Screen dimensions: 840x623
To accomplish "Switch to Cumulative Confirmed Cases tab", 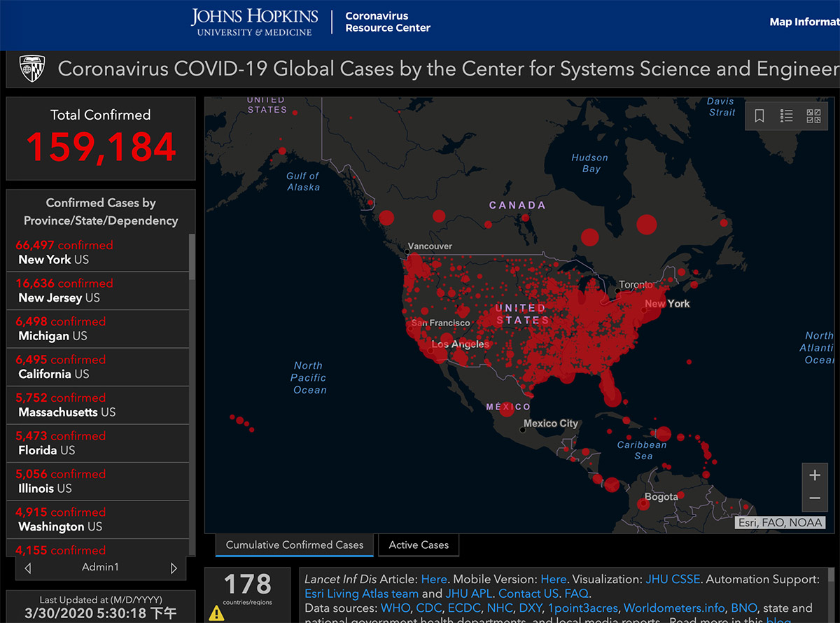I will click(295, 545).
